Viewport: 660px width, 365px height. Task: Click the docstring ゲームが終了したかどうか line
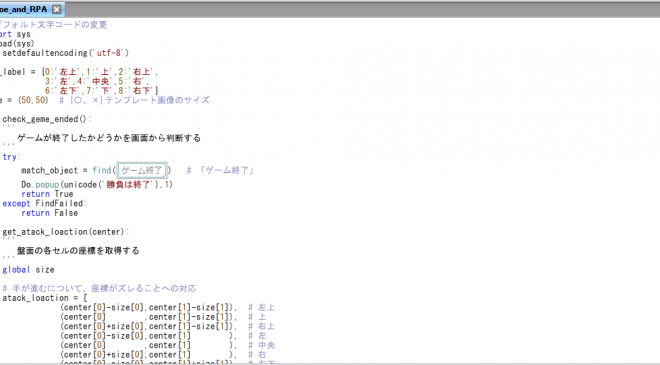click(x=109, y=138)
